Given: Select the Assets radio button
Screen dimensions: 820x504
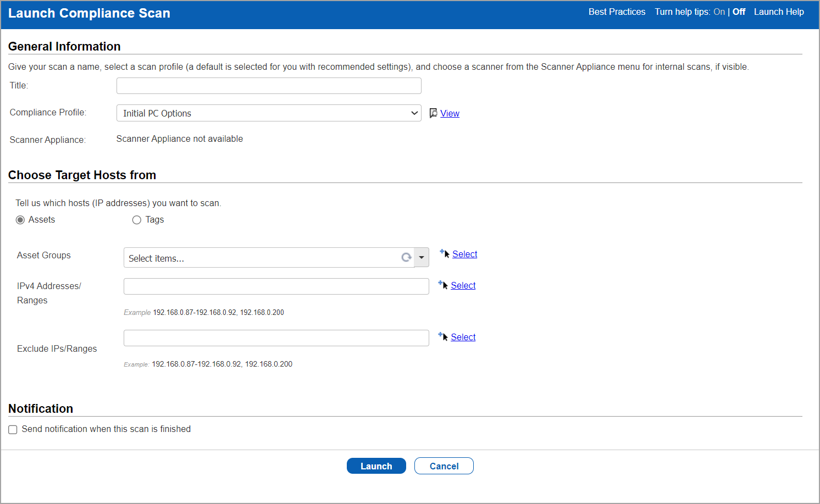Looking at the screenshot, I should (x=20, y=220).
